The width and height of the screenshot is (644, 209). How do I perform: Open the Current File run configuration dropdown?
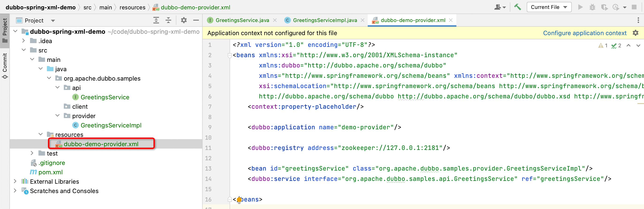tap(549, 7)
